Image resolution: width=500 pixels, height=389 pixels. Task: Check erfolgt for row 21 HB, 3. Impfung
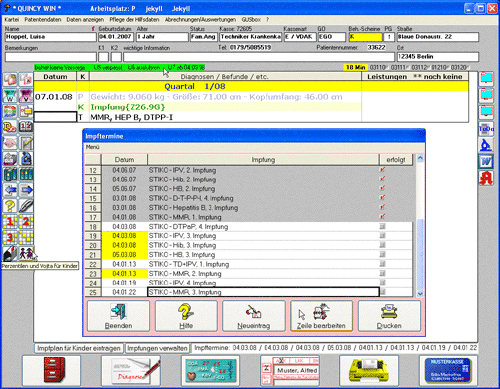[382, 254]
